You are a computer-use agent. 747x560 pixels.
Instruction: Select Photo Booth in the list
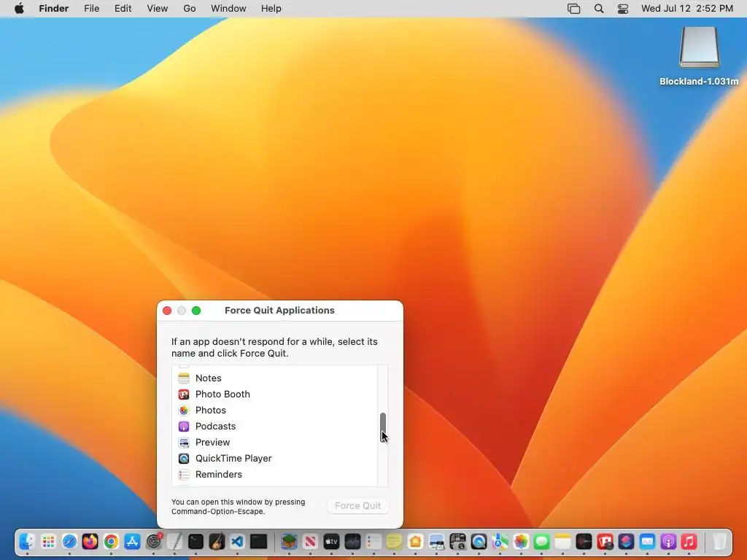(x=274, y=394)
